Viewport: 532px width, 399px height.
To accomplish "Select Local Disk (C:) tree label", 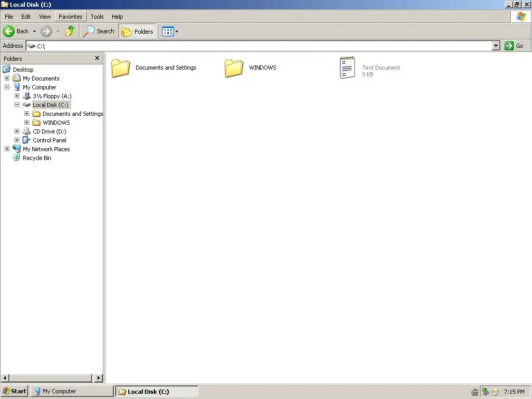I will point(50,105).
